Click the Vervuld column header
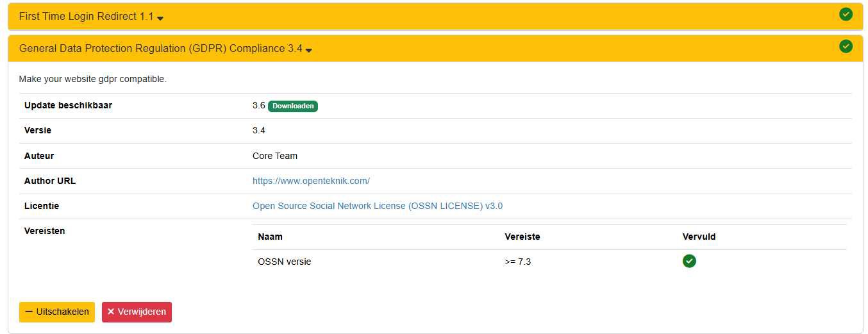 click(x=699, y=237)
